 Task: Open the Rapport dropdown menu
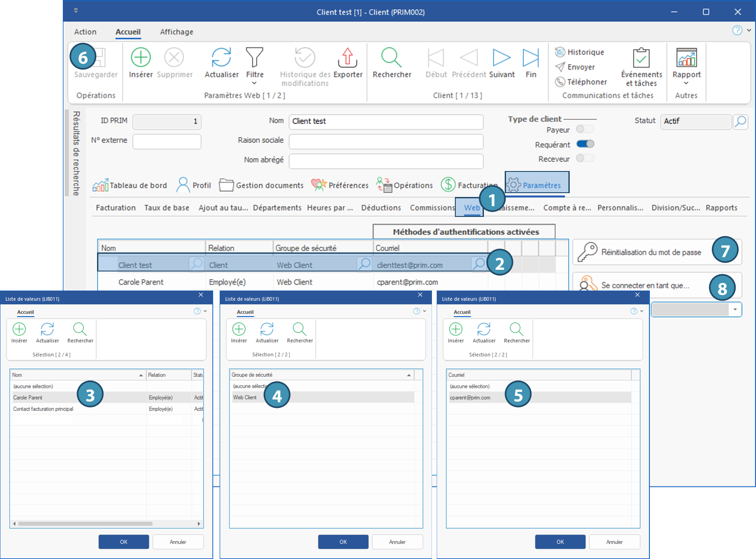point(686,83)
